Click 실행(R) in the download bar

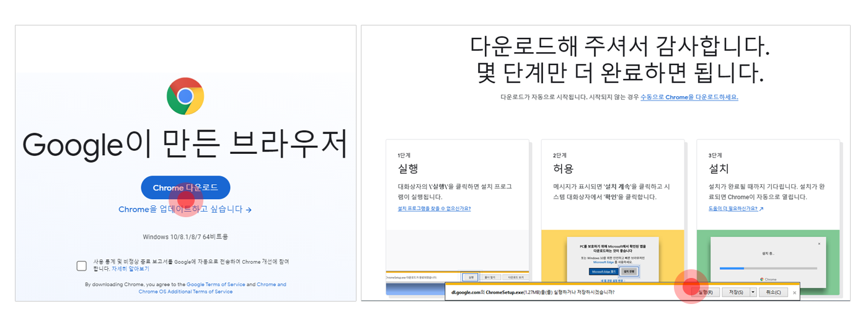point(705,292)
